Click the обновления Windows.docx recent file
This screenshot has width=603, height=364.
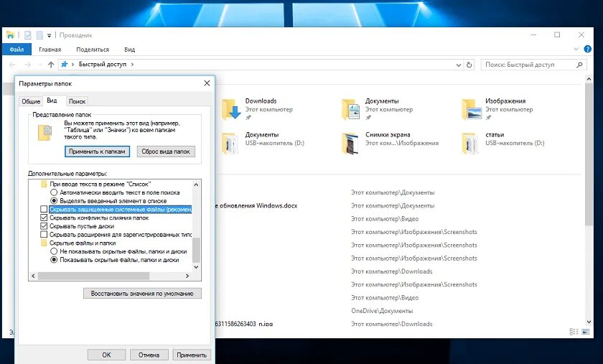[256, 205]
